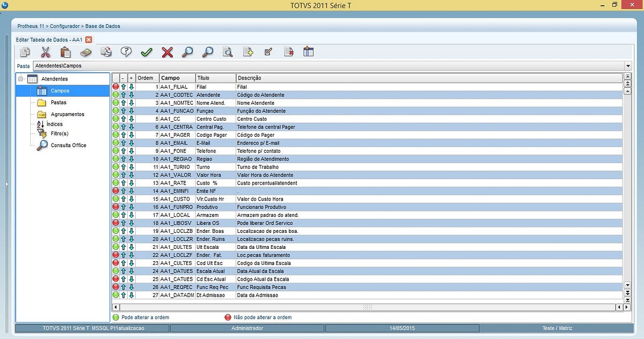Click the vertical scrollbar single down arrow
Viewport: 644px width, 339px height.
(x=627, y=285)
